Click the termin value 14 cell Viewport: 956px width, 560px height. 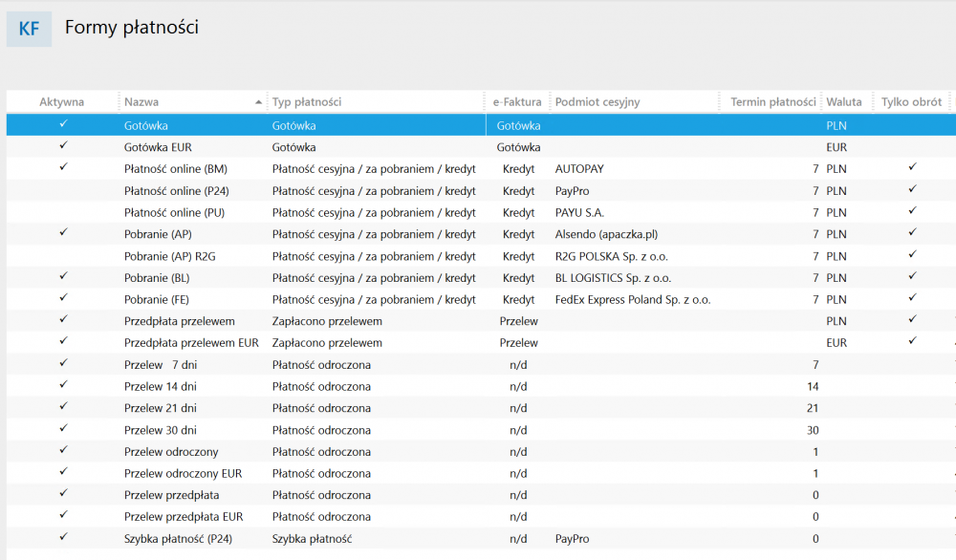coord(813,386)
